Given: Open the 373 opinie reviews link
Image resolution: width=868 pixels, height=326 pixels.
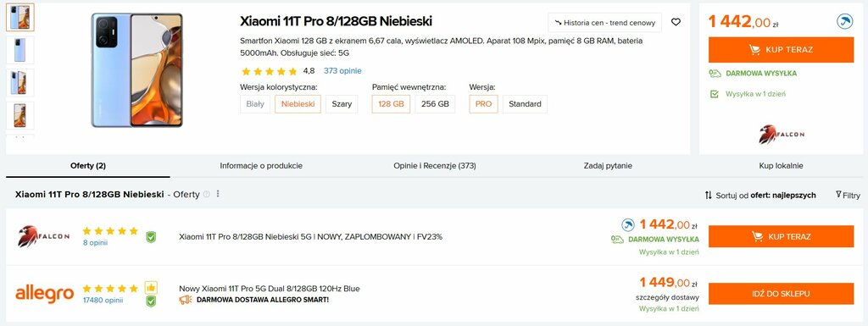Looking at the screenshot, I should (342, 71).
